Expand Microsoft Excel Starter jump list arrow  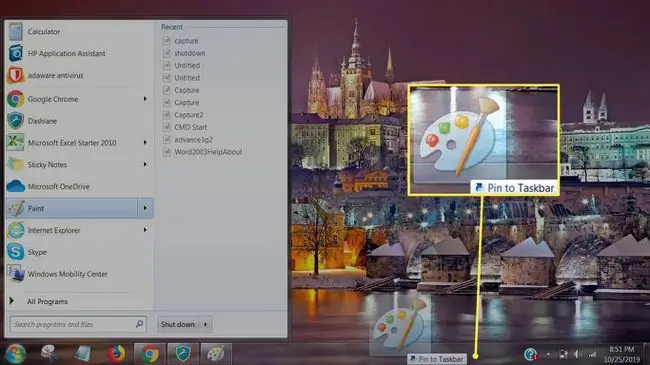(x=145, y=143)
